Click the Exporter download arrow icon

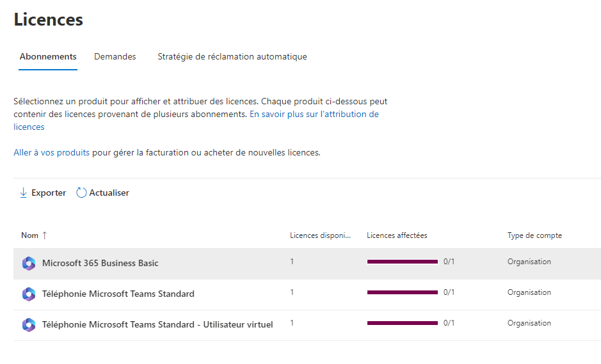(24, 193)
